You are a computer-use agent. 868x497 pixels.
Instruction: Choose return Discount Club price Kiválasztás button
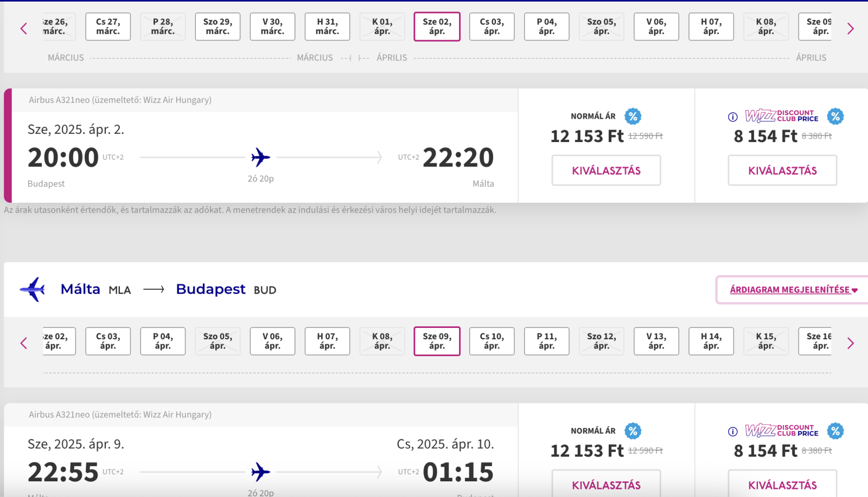(782, 483)
